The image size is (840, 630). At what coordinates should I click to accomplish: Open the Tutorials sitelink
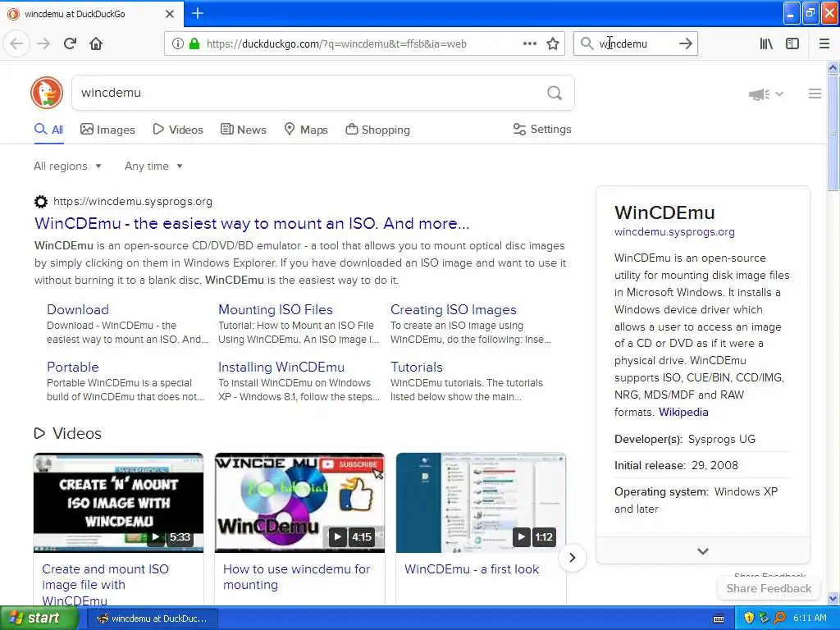pyautogui.click(x=417, y=367)
